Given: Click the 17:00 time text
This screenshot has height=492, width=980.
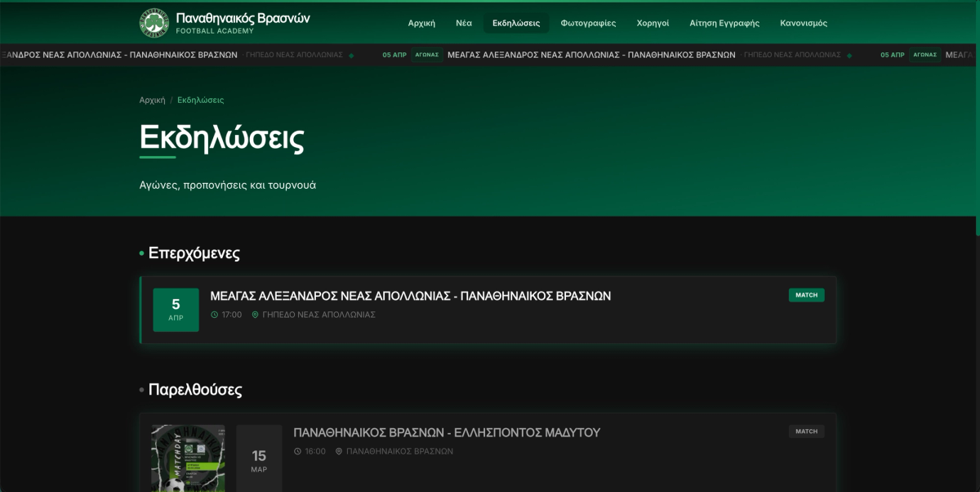Looking at the screenshot, I should tap(232, 315).
